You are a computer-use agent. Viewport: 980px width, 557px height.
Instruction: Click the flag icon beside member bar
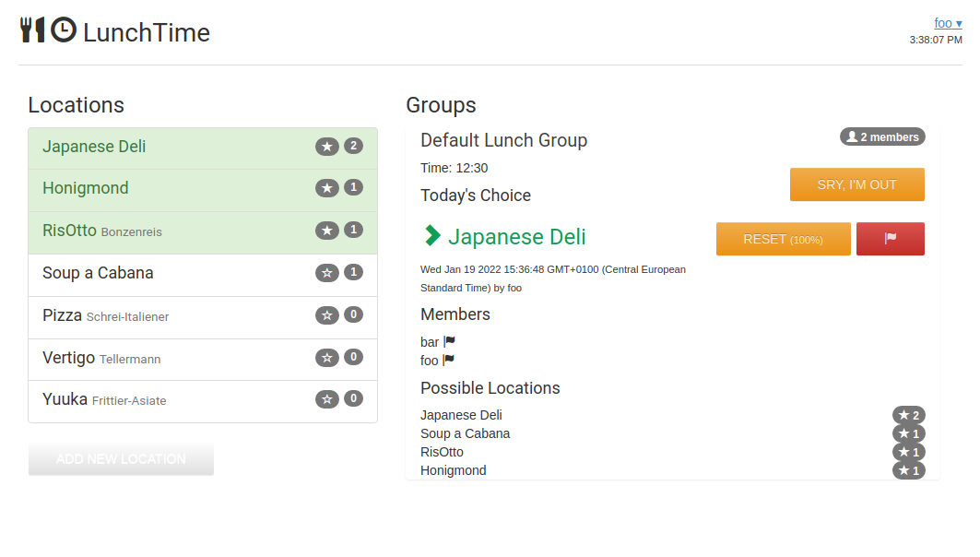click(449, 342)
